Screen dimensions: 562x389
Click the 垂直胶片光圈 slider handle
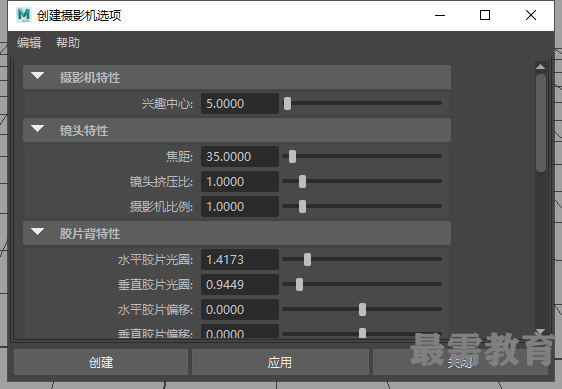coord(300,285)
